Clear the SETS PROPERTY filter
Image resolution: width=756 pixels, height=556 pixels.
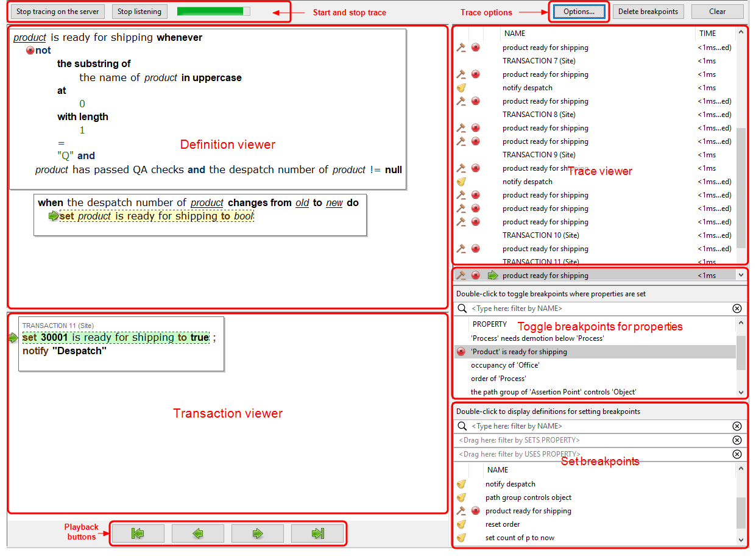(737, 440)
